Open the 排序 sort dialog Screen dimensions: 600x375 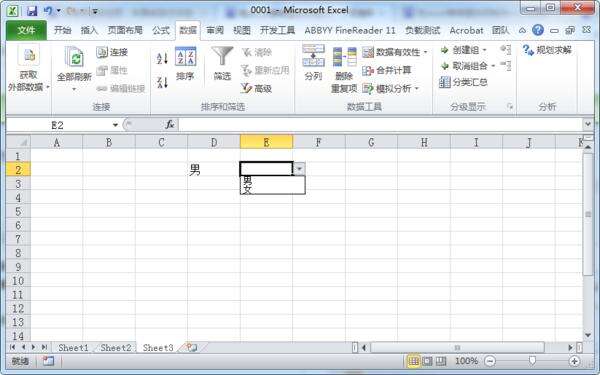[186, 64]
